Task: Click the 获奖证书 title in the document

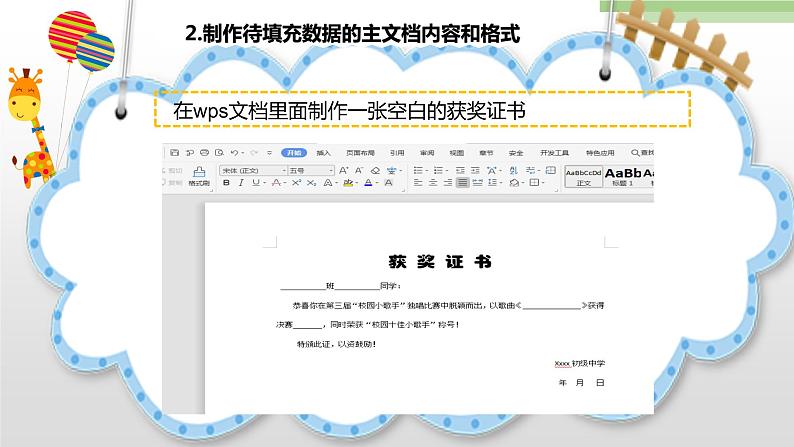Action: point(440,262)
